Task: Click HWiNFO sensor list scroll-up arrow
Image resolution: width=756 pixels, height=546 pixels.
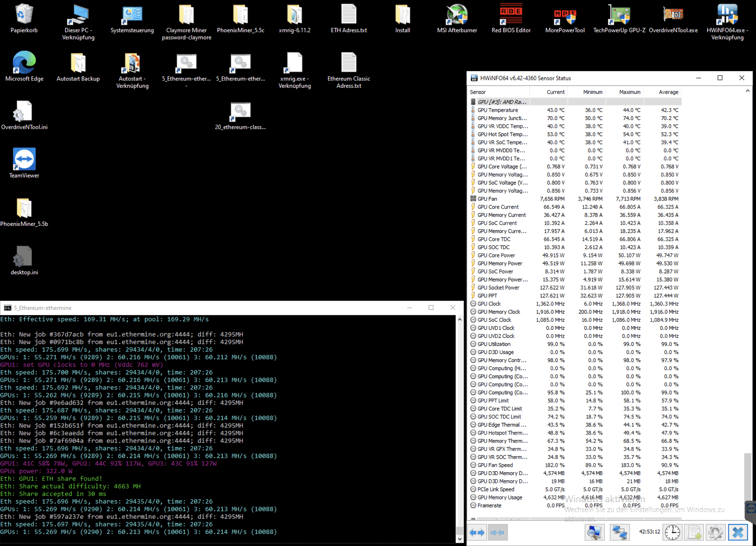Action: (x=748, y=91)
